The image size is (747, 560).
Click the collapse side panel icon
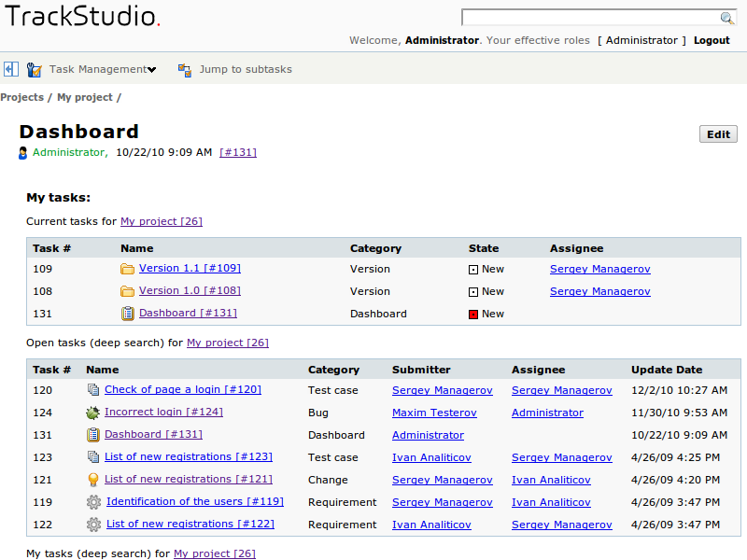coord(11,69)
